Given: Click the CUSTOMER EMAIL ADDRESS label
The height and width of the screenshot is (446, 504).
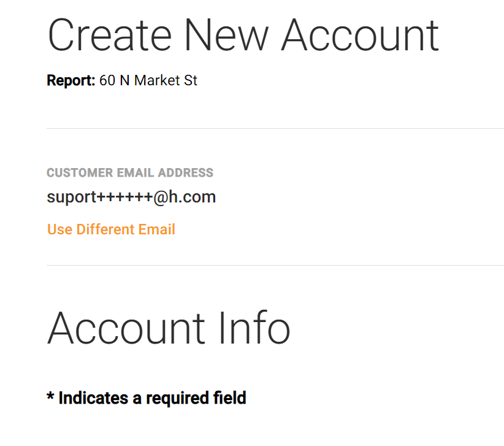Looking at the screenshot, I should tap(130, 172).
